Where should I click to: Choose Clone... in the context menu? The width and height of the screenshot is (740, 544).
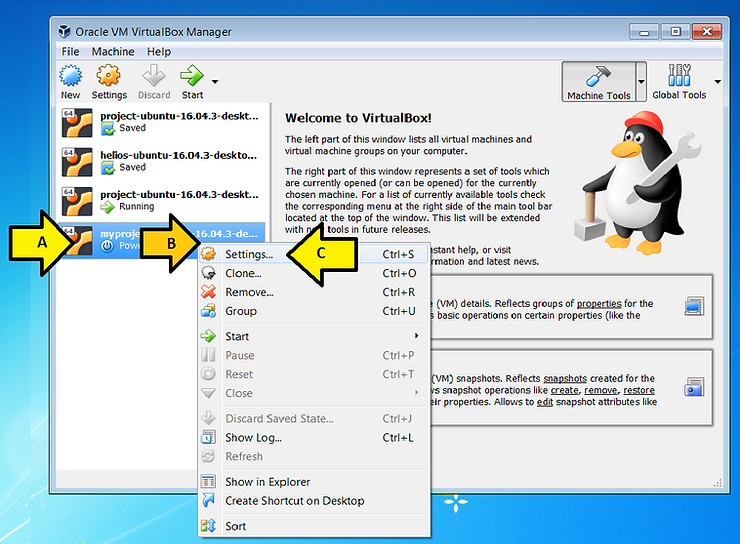click(x=313, y=273)
